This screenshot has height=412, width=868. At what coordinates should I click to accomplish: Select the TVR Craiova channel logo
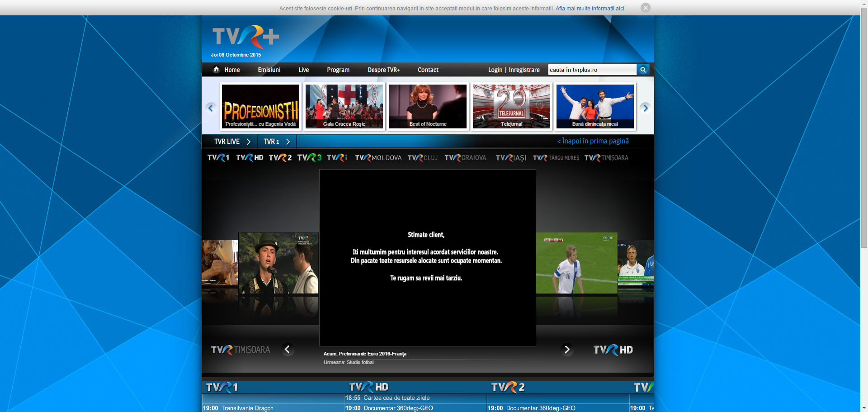click(x=465, y=158)
